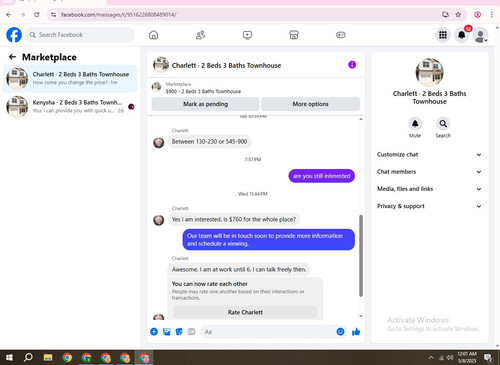This screenshot has width=500, height=365.
Task: Click More options button
Action: click(x=310, y=104)
